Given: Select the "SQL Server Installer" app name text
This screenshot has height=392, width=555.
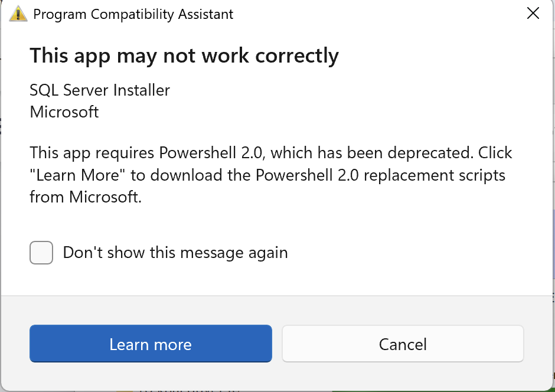Looking at the screenshot, I should click(x=100, y=90).
